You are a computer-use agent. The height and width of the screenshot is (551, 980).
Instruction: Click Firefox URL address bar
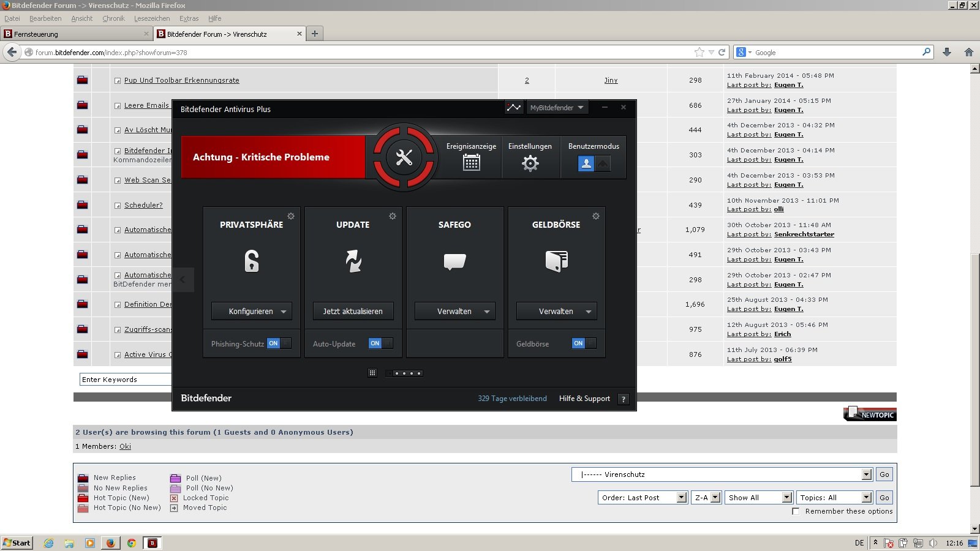click(x=361, y=52)
